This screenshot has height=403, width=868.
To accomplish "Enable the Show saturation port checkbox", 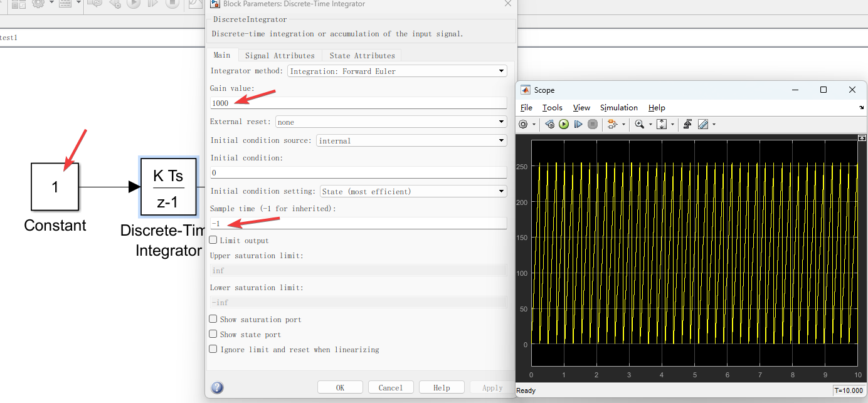I will [x=213, y=319].
